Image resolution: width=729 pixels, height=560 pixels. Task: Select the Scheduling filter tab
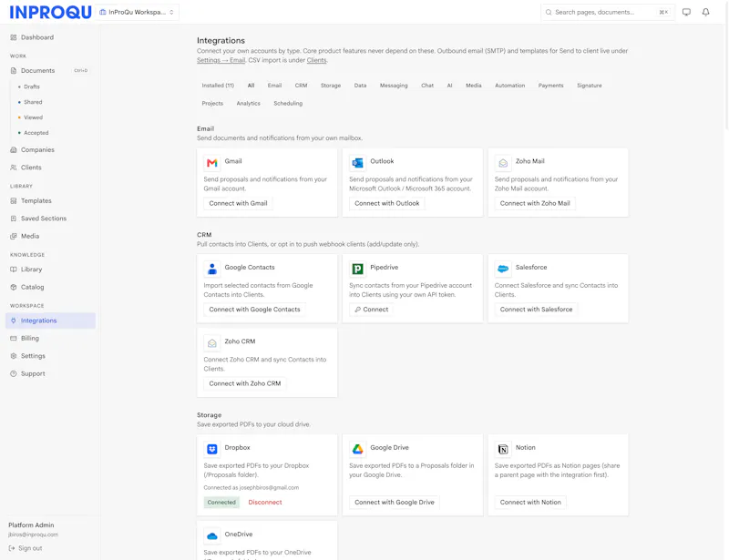[x=288, y=103]
